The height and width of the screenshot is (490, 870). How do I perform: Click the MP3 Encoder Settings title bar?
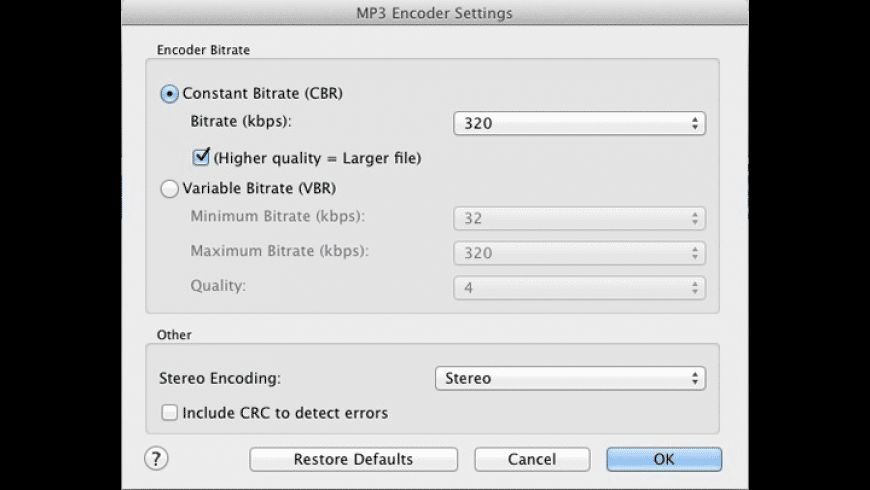pos(435,13)
